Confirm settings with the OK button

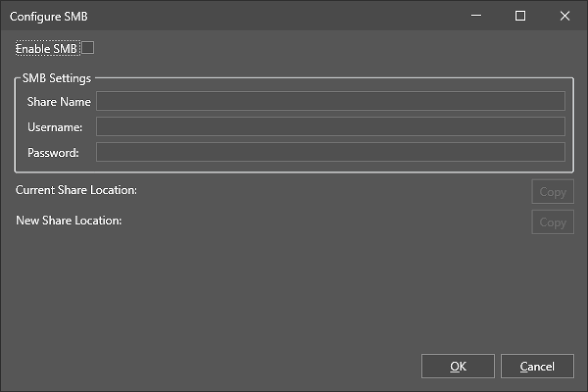[458, 366]
